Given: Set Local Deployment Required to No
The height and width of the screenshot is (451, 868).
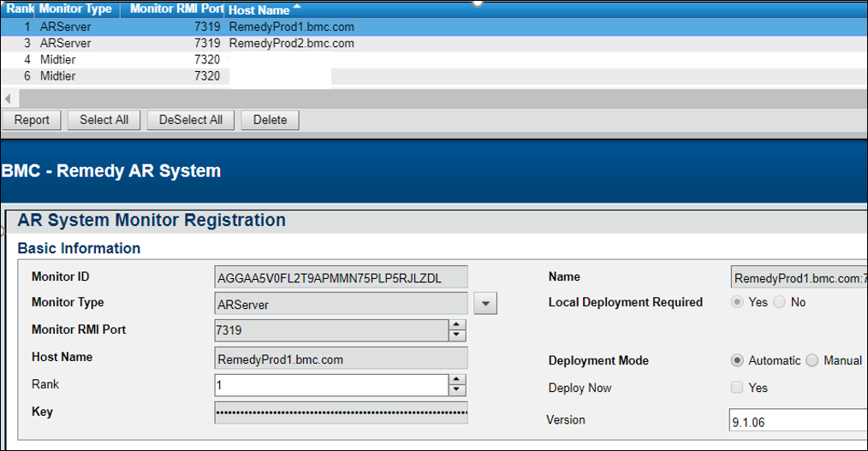Looking at the screenshot, I should click(x=779, y=302).
